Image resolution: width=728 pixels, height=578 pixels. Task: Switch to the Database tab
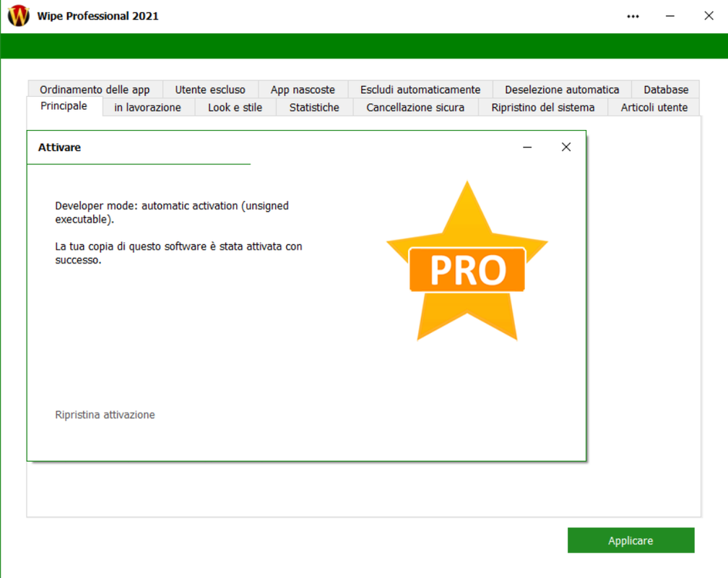tap(666, 89)
